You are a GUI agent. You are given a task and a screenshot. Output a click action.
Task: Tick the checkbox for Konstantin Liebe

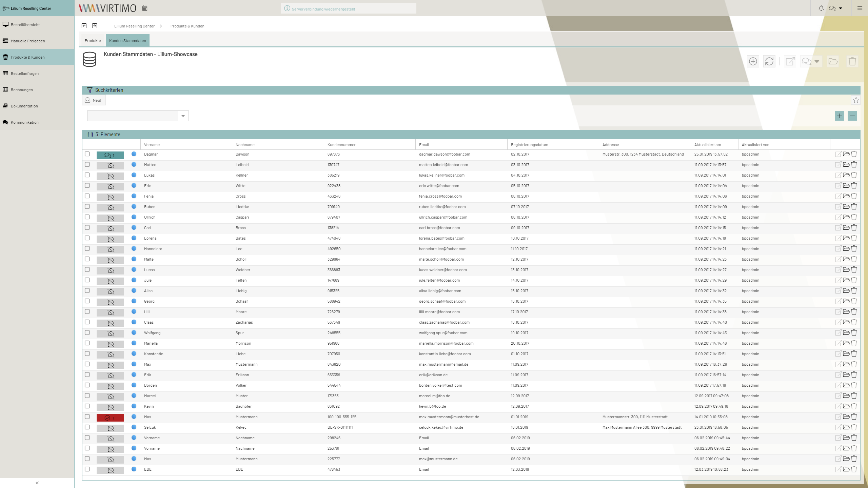(87, 353)
